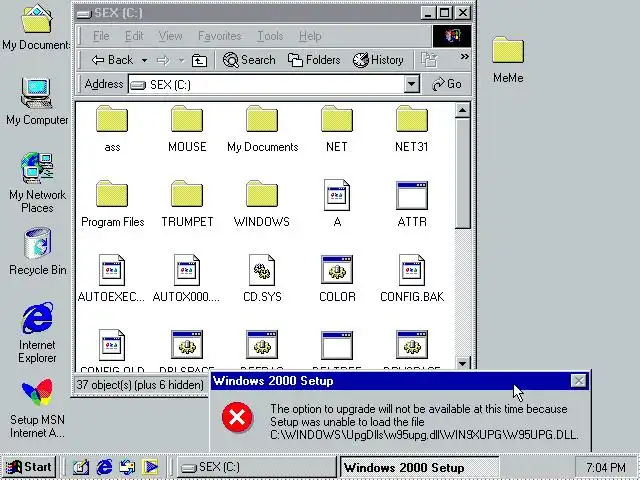Select the CD.SYS file
The height and width of the screenshot is (480, 640).
point(262,278)
